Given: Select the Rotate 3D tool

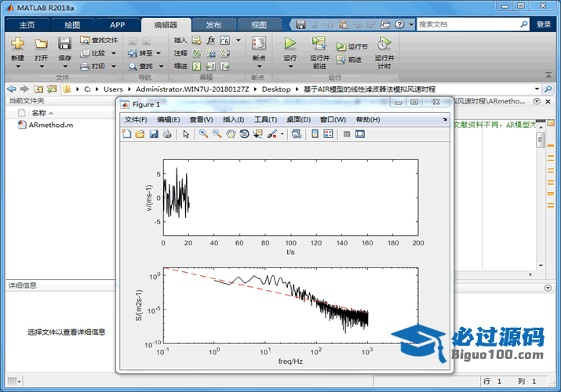Looking at the screenshot, I should [x=244, y=134].
